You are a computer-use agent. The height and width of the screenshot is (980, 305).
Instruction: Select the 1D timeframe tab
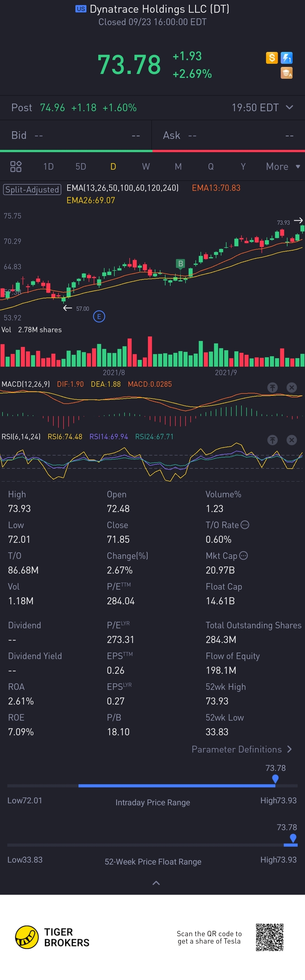coord(48,167)
